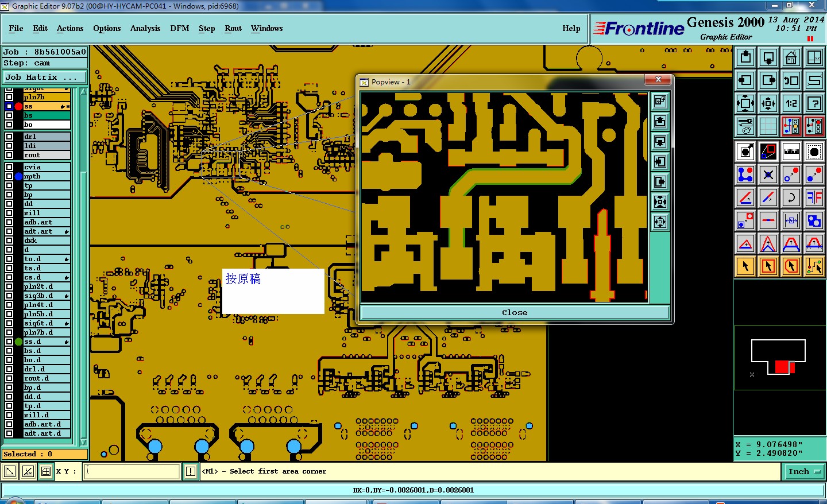Open the Options menu
Viewport: 827px width, 504px height.
(107, 28)
